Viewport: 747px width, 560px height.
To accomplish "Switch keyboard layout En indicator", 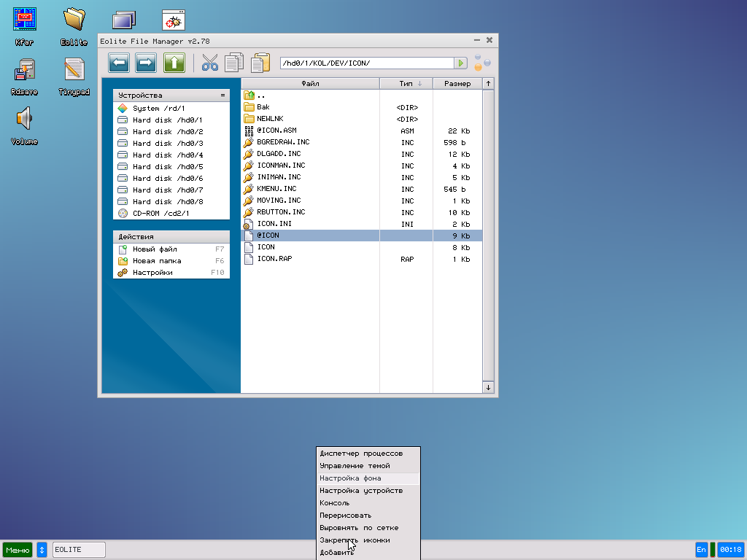I will (x=701, y=550).
